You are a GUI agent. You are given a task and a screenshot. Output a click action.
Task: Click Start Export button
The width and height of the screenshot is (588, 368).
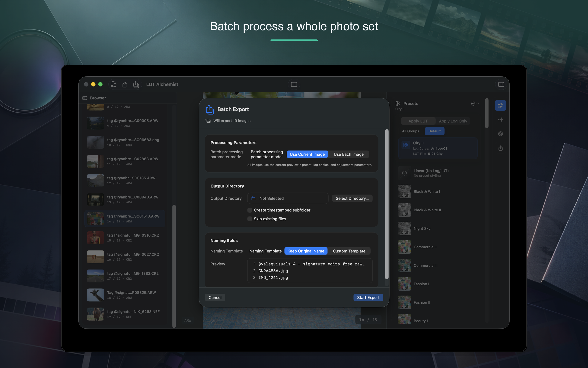[368, 297]
